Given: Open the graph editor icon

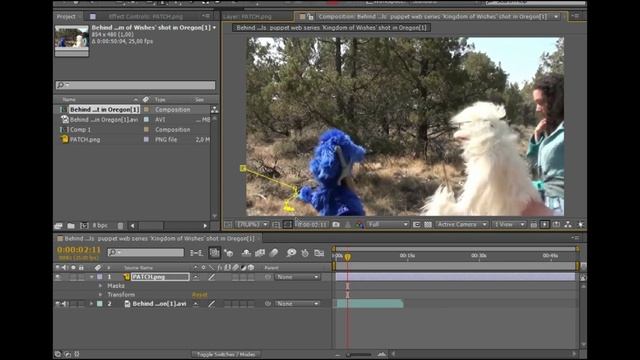Looking at the screenshot, I should tap(319, 253).
